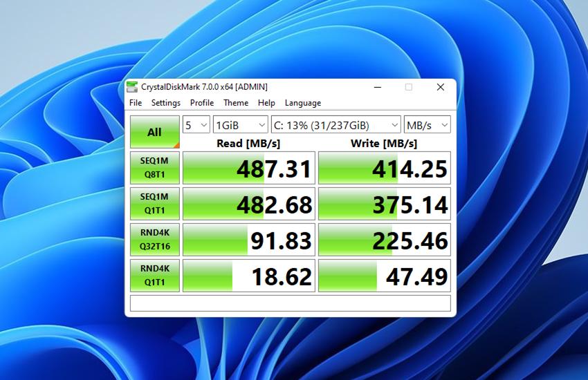The image size is (588, 380).
Task: Run the RND4K Q1T1 test
Action: coord(154,276)
